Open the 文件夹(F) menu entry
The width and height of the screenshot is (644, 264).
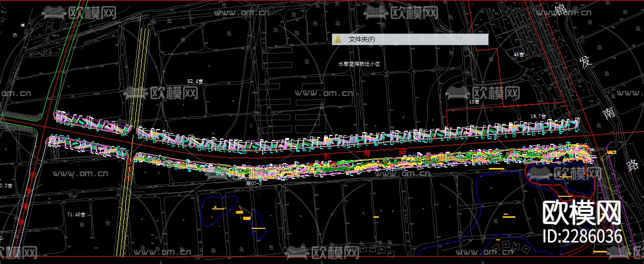(410, 39)
